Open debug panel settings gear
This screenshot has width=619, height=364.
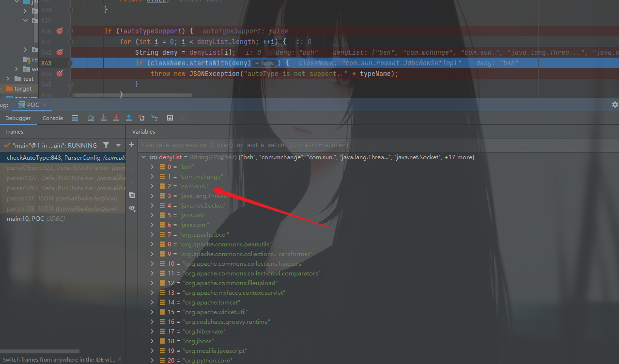point(615,105)
